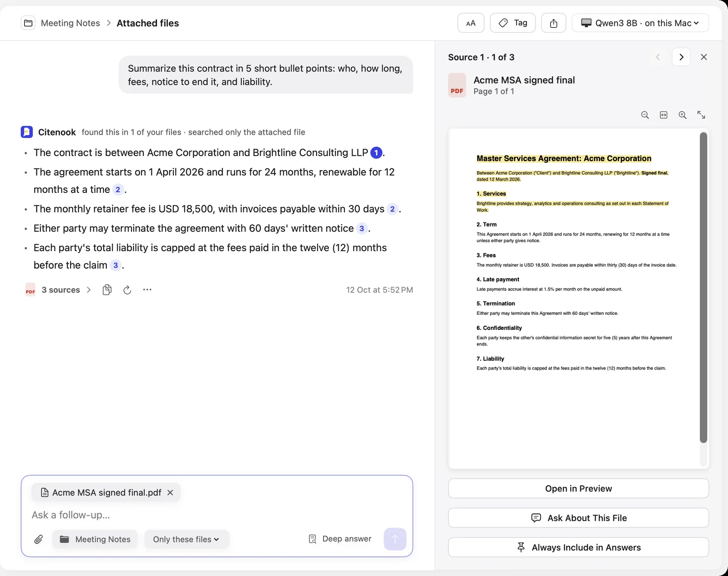This screenshot has width=728, height=576.
Task: Go to next source with right chevron
Action: click(x=681, y=57)
